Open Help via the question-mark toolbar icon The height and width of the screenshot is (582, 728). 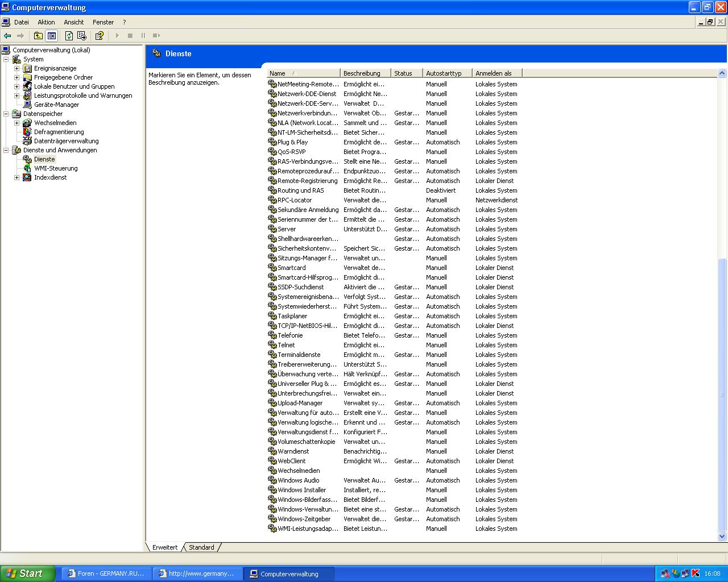point(100,36)
